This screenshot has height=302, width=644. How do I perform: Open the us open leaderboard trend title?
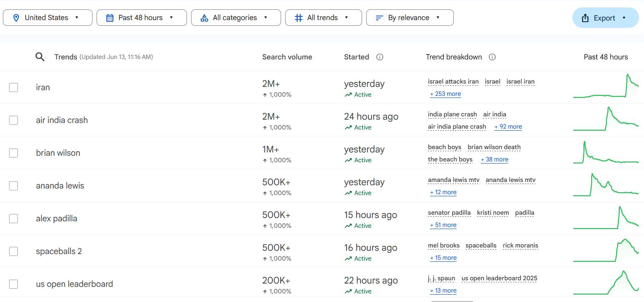[74, 284]
